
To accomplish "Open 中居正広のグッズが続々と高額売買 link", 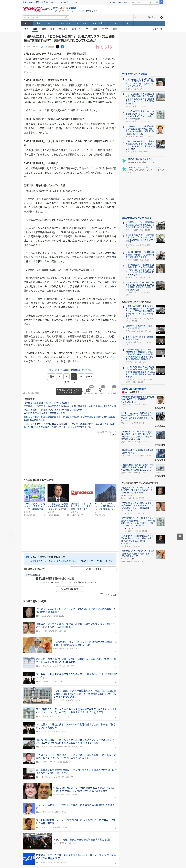I will click(44, 413).
